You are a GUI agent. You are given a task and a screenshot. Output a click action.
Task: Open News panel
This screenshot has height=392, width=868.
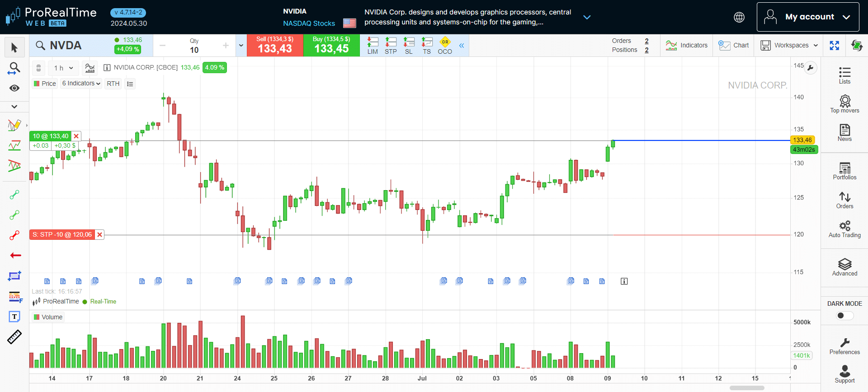click(x=844, y=133)
